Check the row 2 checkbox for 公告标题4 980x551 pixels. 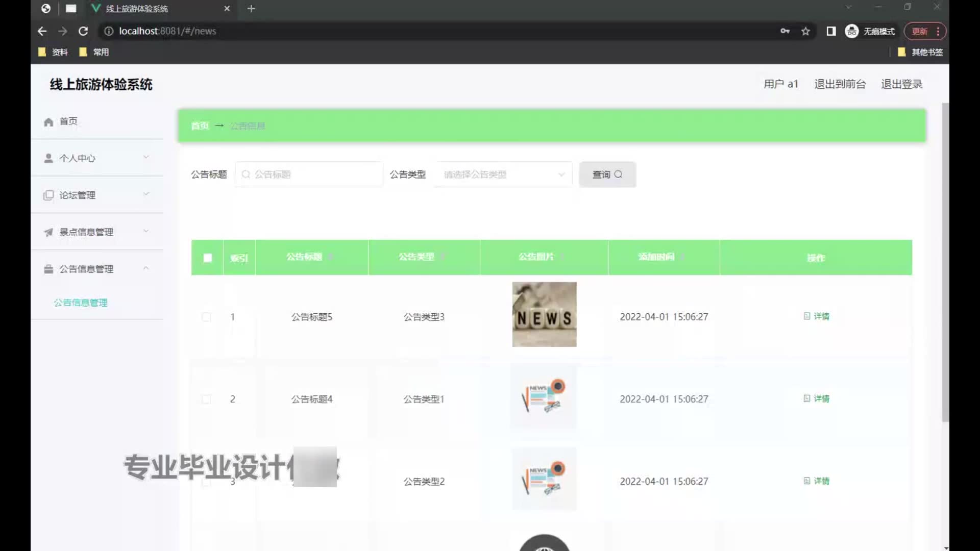pos(206,399)
